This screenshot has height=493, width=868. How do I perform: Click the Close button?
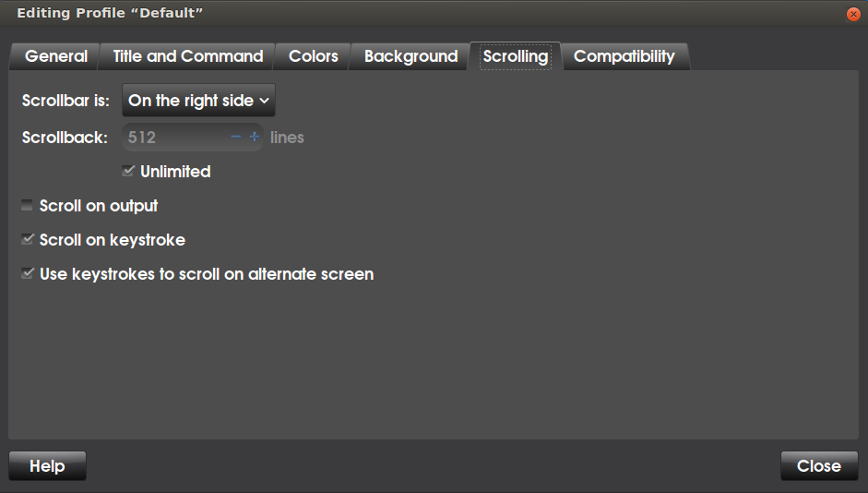819,466
